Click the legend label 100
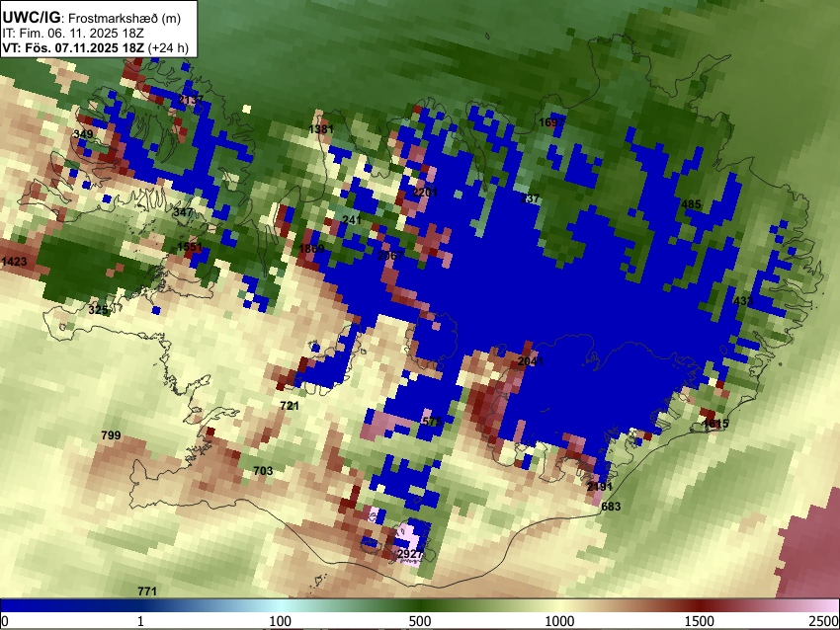This screenshot has width=840, height=630. [281, 621]
